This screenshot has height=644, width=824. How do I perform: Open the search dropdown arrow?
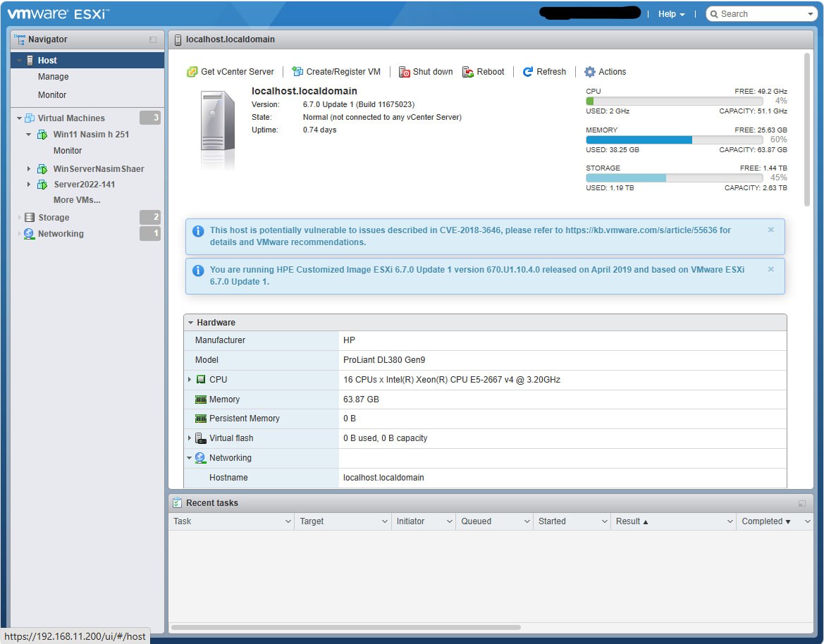(811, 14)
